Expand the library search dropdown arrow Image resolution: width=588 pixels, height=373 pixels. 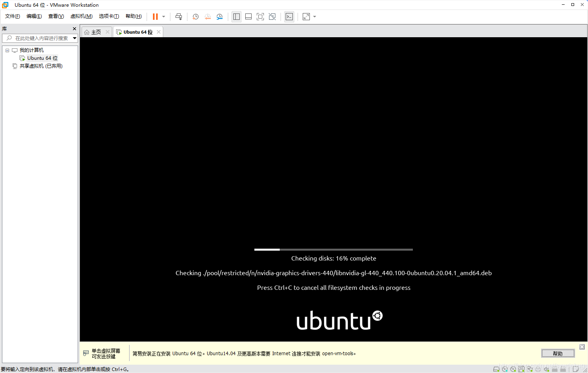[x=74, y=38]
